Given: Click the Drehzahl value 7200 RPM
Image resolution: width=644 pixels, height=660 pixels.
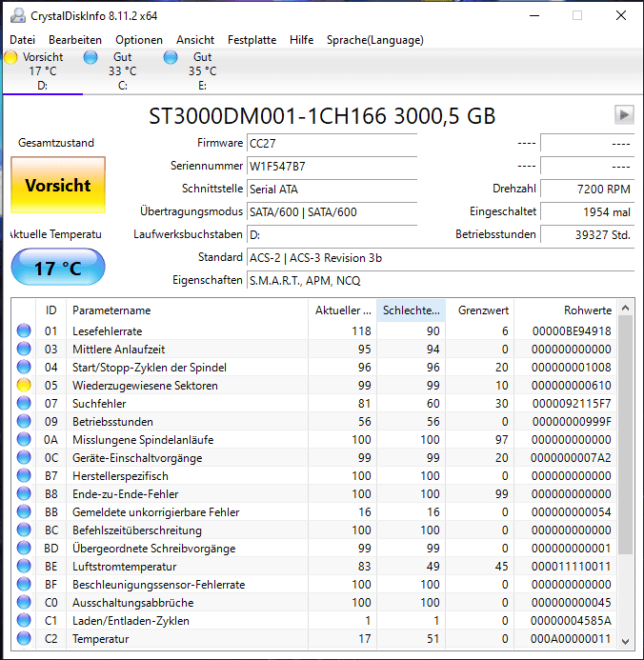Looking at the screenshot, I should (x=587, y=189).
